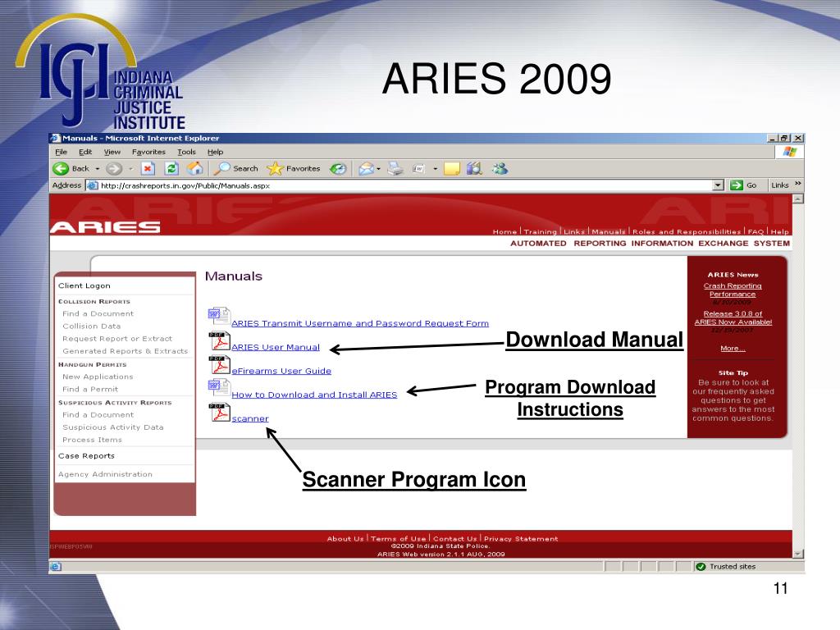Open the Tools menu
This screenshot has height=630, width=840.
click(186, 152)
